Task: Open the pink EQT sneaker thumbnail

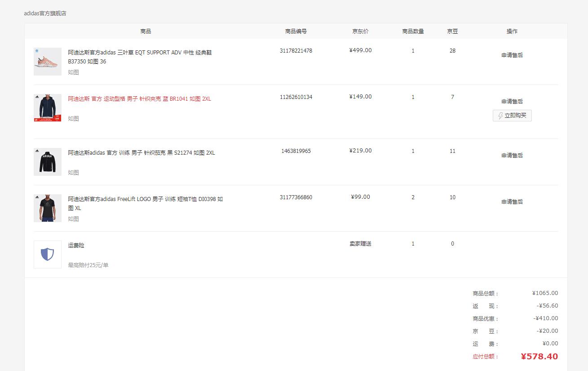Action: coord(48,62)
